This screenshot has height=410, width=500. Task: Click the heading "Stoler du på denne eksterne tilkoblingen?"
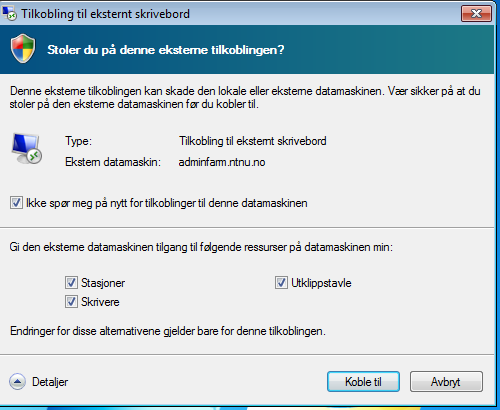(166, 50)
